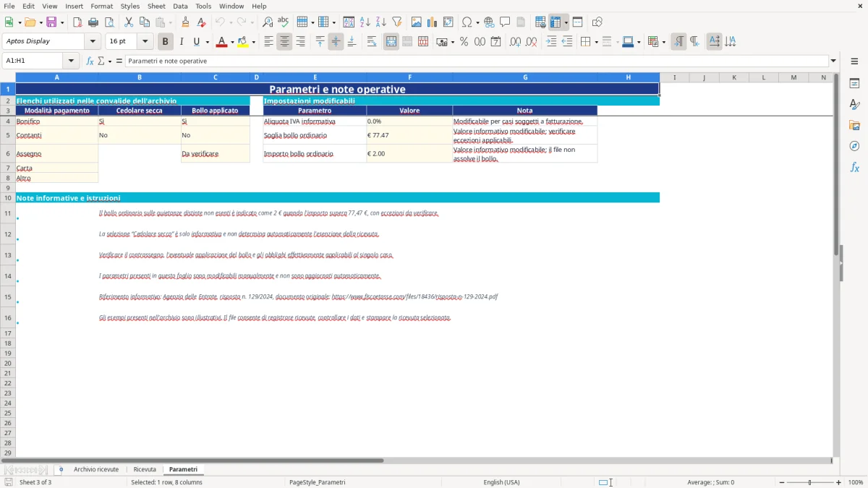Open sidebar Properties panel
The height and width of the screenshot is (488, 868).
[854, 83]
